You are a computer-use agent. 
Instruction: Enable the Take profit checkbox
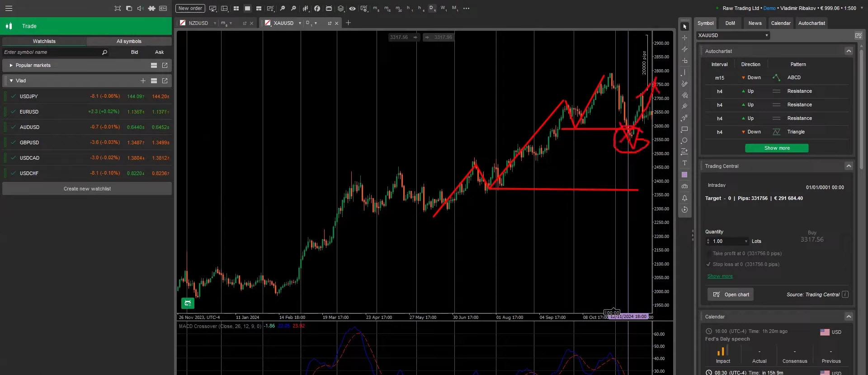708,253
